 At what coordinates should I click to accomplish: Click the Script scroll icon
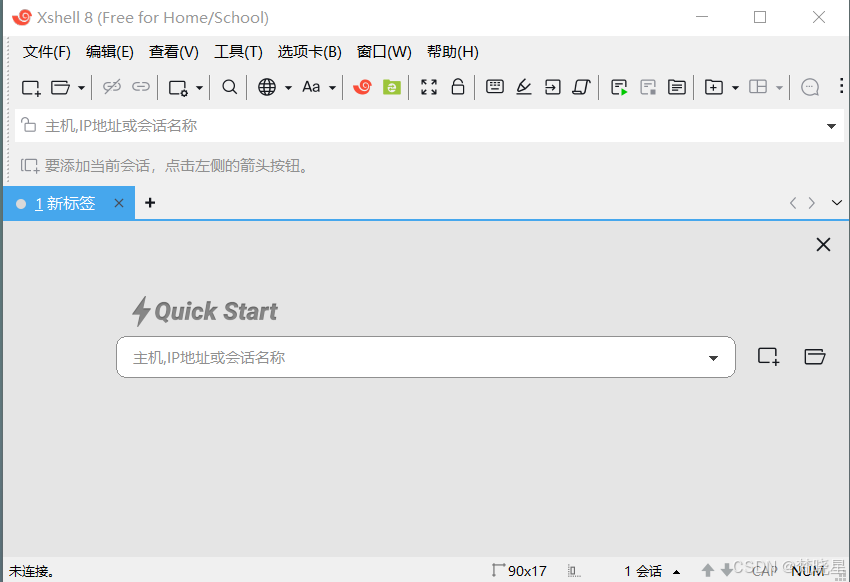[582, 87]
